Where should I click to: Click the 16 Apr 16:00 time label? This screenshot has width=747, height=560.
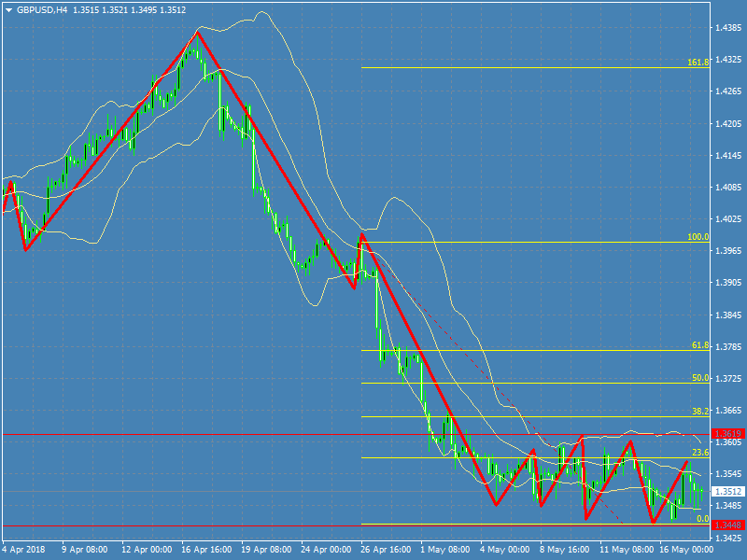206,550
